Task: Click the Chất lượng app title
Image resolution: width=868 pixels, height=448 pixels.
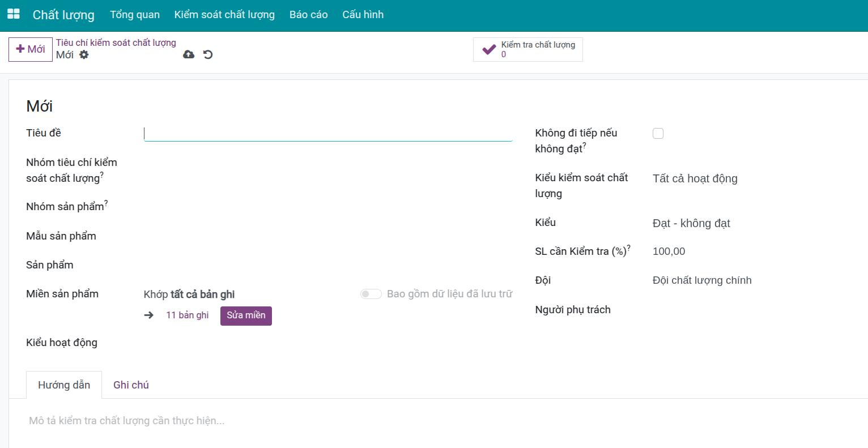Action: click(63, 15)
